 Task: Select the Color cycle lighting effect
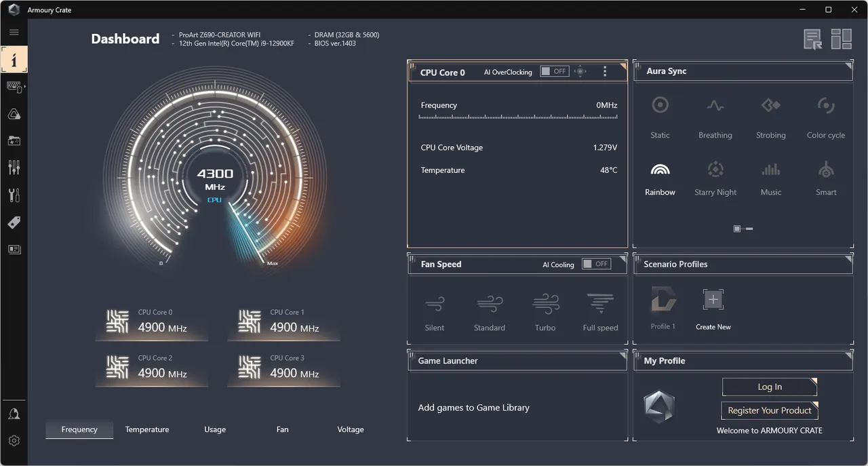click(826, 117)
